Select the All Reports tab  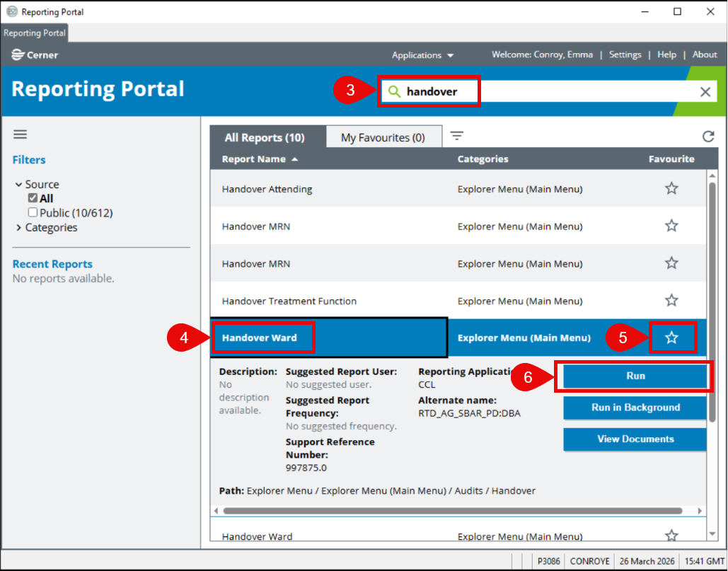pos(264,137)
